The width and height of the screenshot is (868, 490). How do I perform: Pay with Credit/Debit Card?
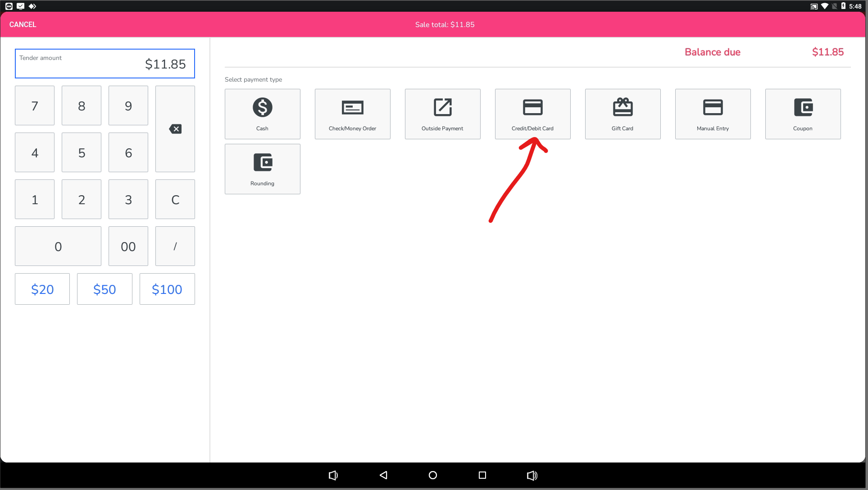coord(532,114)
